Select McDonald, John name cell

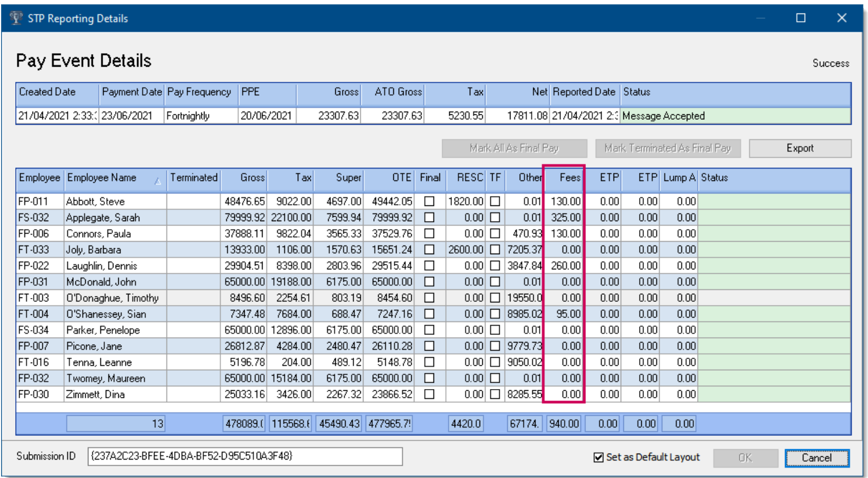click(116, 282)
